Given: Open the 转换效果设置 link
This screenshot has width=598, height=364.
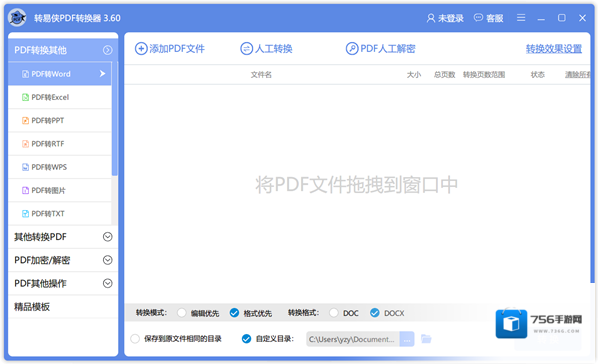Looking at the screenshot, I should pos(554,49).
